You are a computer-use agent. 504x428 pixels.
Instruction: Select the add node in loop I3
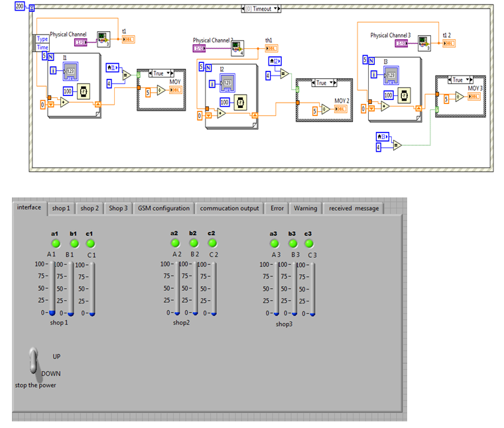point(385,106)
